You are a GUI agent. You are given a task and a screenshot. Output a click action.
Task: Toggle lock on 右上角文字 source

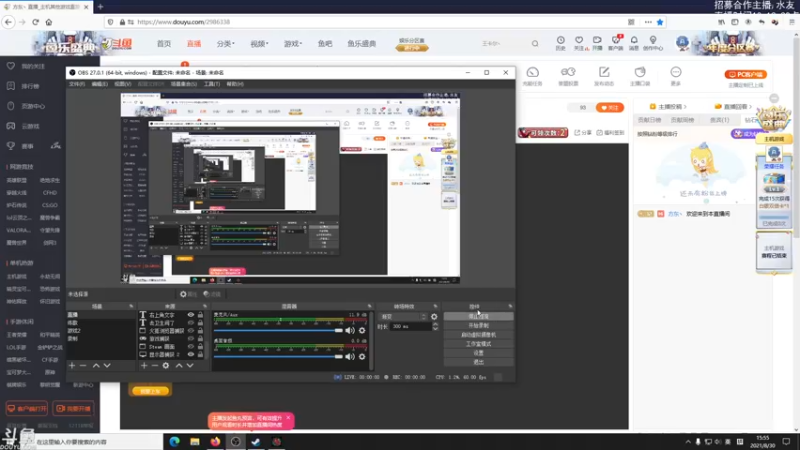coord(200,315)
